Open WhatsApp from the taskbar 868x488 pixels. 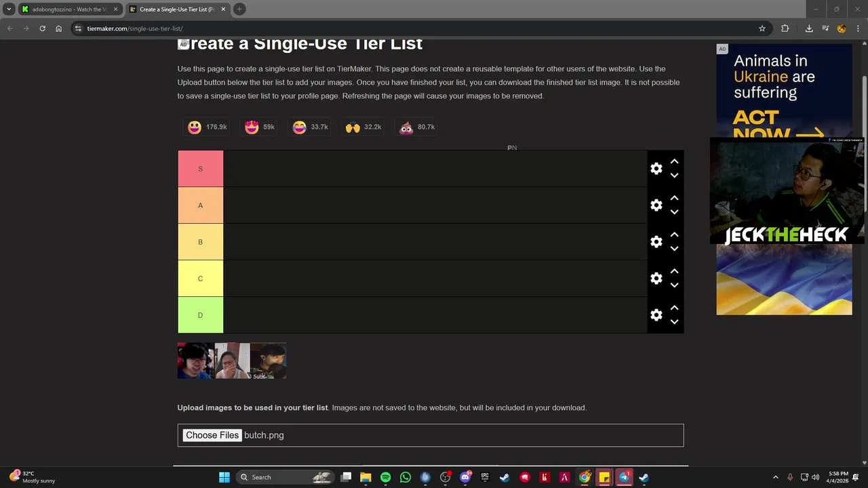click(x=406, y=477)
